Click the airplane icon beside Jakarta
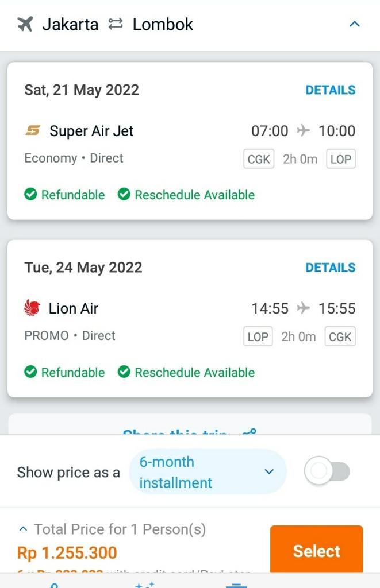This screenshot has width=380, height=588. pyautogui.click(x=25, y=24)
